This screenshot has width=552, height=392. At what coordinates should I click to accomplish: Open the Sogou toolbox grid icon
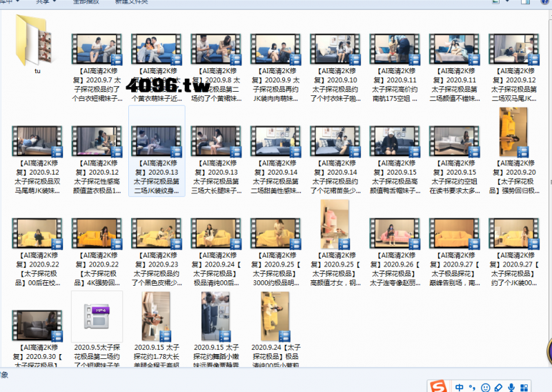[524, 387]
